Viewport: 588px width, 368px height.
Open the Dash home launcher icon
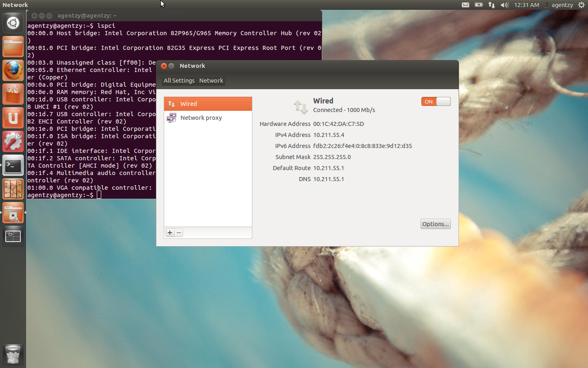(x=13, y=23)
